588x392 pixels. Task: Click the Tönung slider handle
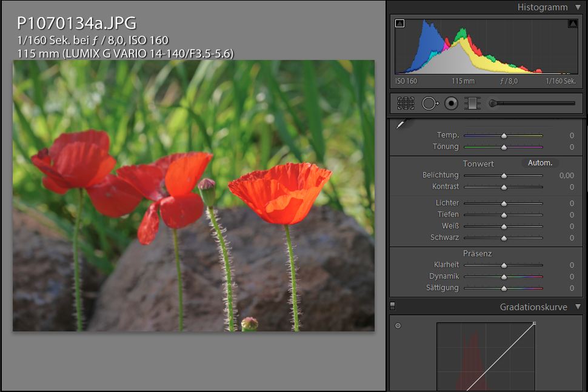504,147
